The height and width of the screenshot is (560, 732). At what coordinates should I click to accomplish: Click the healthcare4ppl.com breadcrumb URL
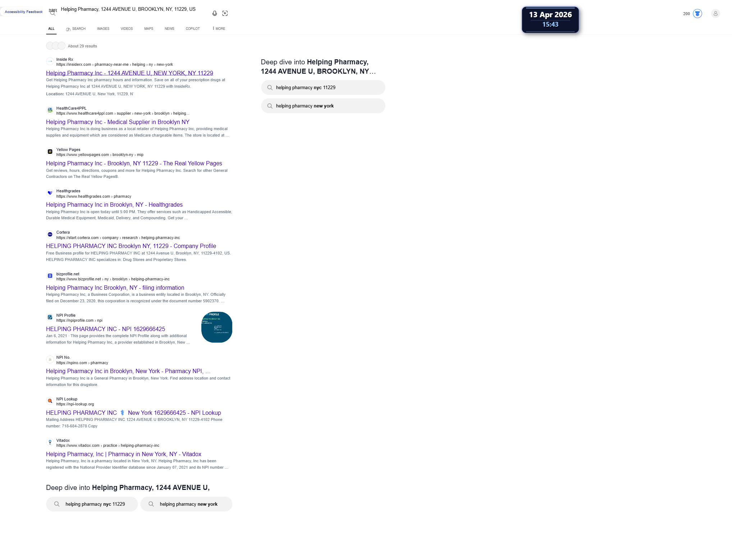123,114
